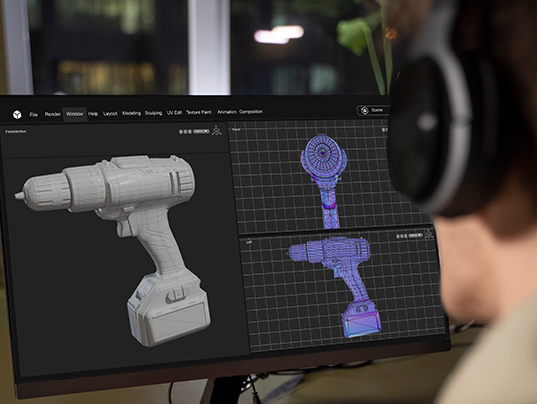Image resolution: width=537 pixels, height=404 pixels.
Task: Switch to the Sculpting workspace tab
Action: (153, 113)
